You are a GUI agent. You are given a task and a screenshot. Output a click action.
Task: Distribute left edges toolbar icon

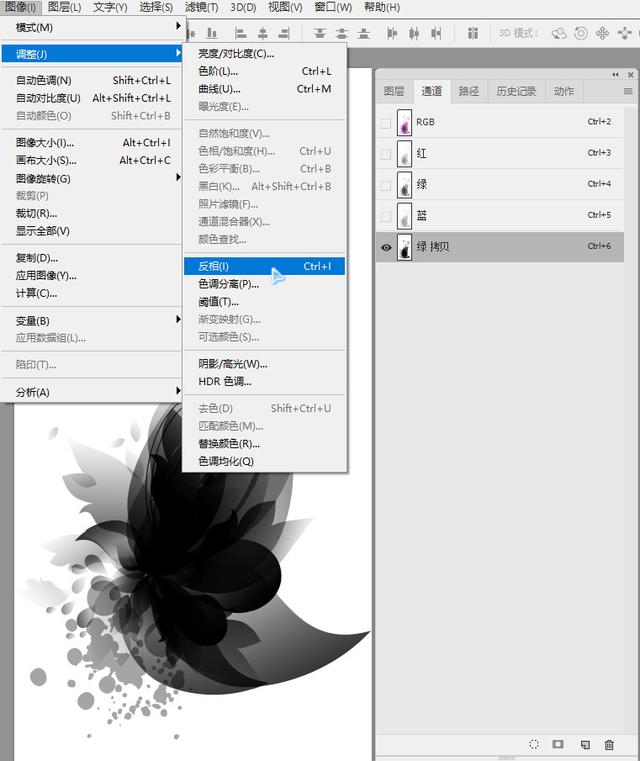[x=392, y=33]
